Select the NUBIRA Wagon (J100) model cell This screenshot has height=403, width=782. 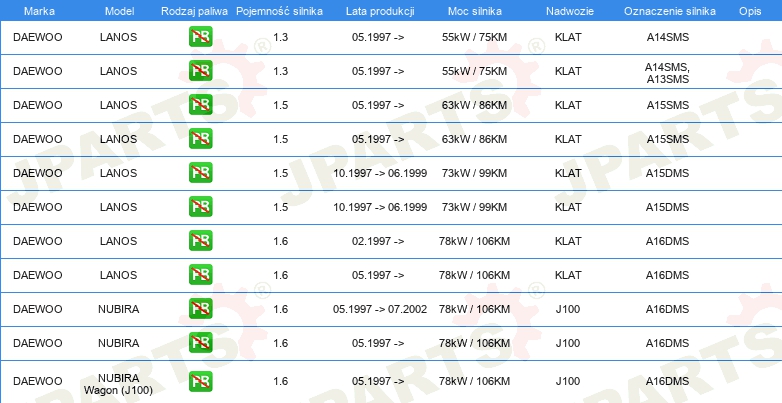118,384
